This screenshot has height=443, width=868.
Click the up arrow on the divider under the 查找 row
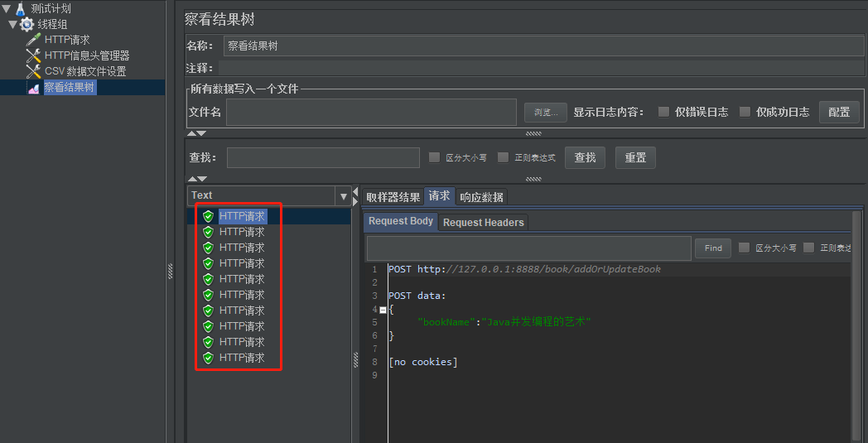[x=191, y=179]
